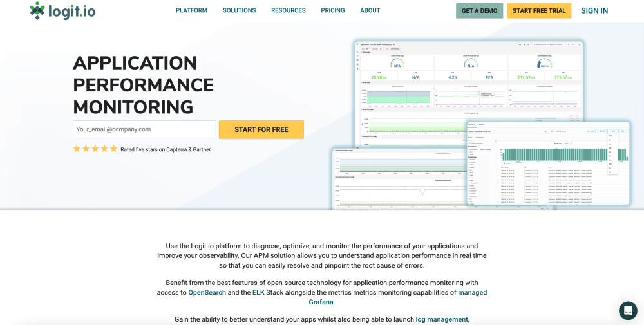Image resolution: width=644 pixels, height=325 pixels.
Task: Focus the company email input field
Action: tap(144, 129)
